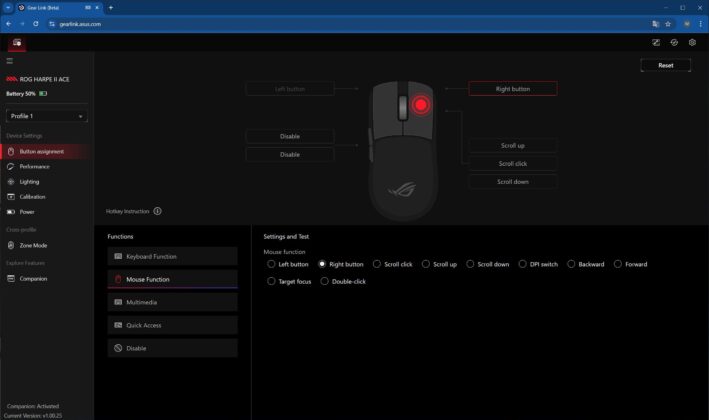This screenshot has width=709, height=420.
Task: Click the Keyboard Function keyboard icon
Action: pyautogui.click(x=118, y=256)
